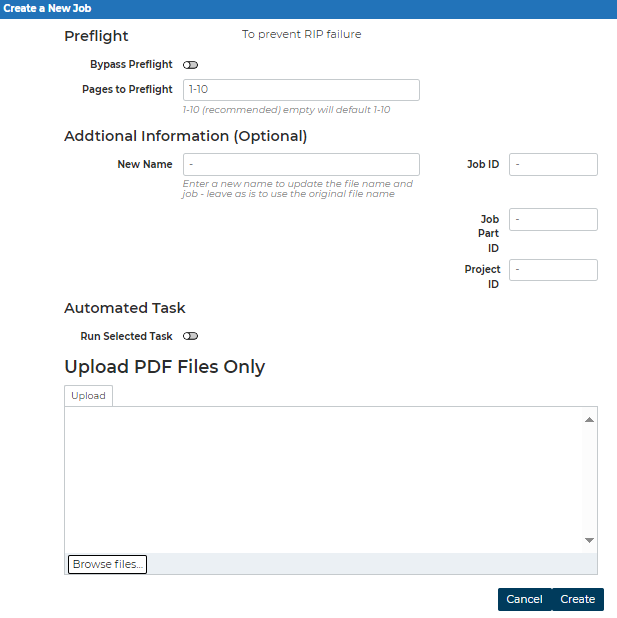Screen dimensions: 617x618
Task: Click the Run Selected Task label
Action: [x=126, y=336]
